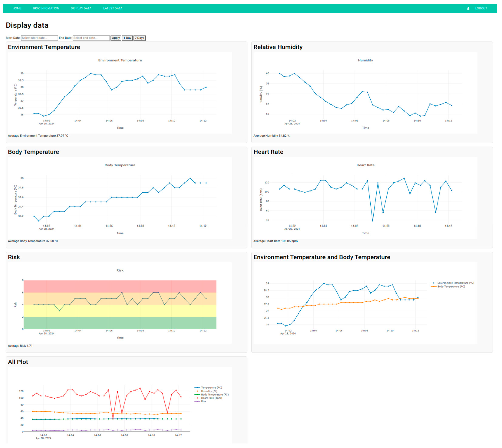Click the Average Risk 4.71 text

click(x=20, y=346)
